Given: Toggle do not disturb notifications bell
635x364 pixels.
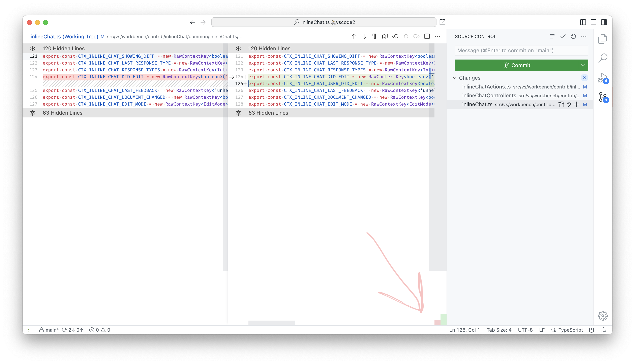Looking at the screenshot, I should [603, 330].
